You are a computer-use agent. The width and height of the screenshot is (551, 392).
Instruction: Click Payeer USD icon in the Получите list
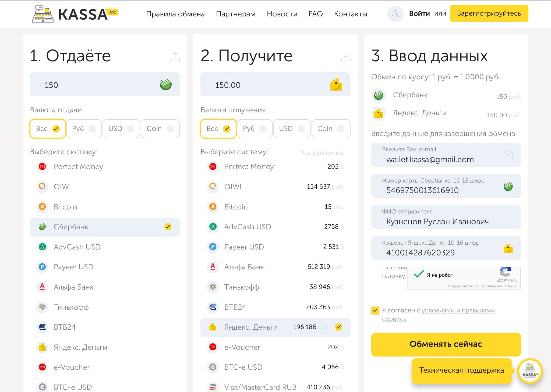(213, 247)
